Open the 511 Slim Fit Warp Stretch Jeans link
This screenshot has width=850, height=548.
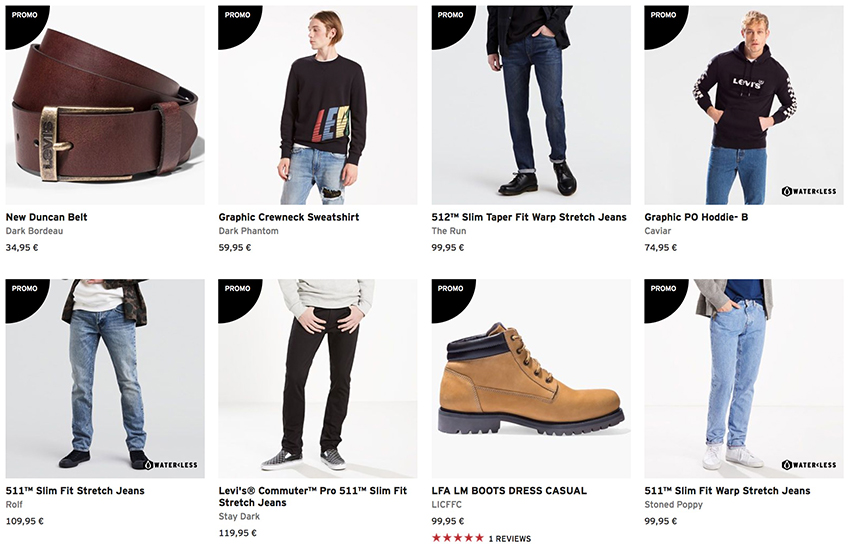click(x=727, y=491)
